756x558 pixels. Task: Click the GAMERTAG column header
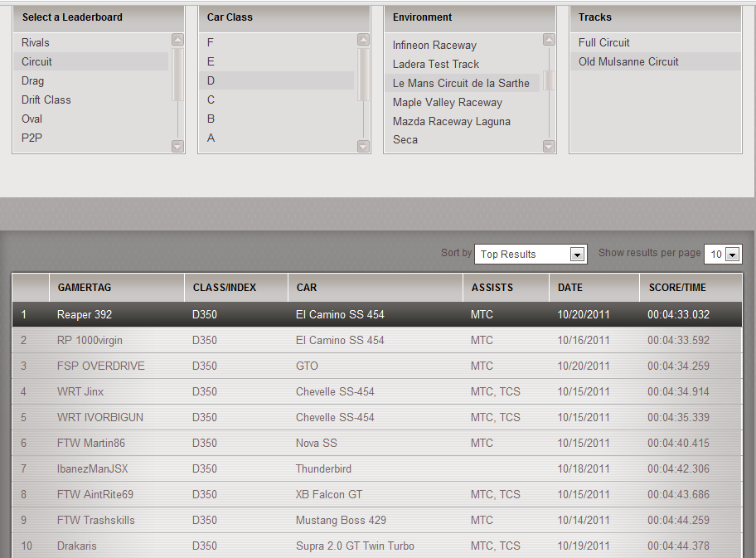(x=85, y=288)
